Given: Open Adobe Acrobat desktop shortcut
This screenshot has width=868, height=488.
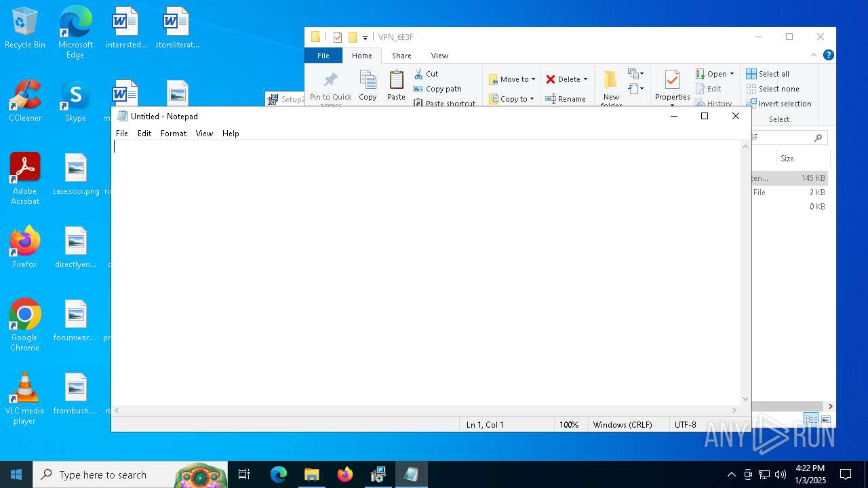Looking at the screenshot, I should (25, 179).
